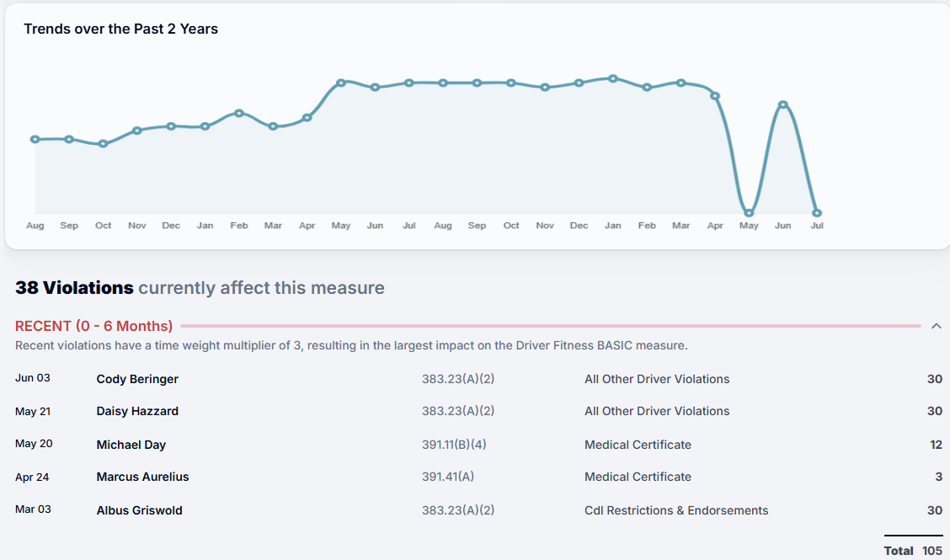Viewport: 950px width, 560px height.
Task: Select the latest January data point on chart
Action: tap(613, 78)
